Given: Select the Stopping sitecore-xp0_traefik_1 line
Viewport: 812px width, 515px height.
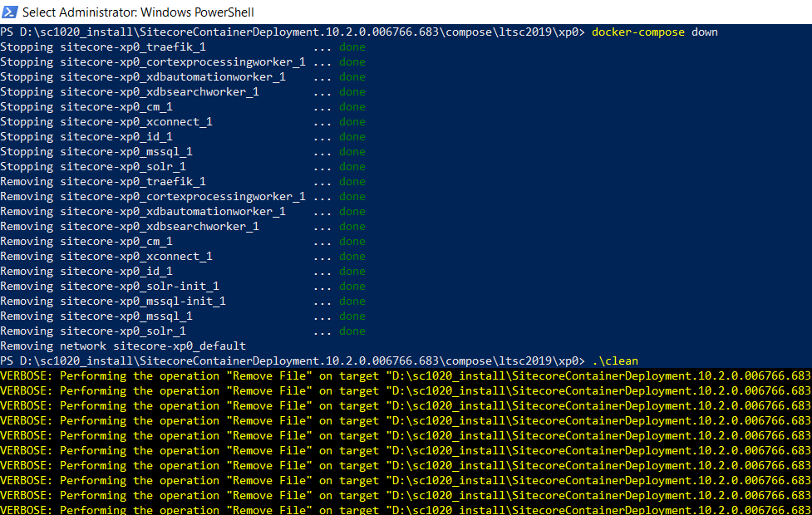Looking at the screenshot, I should (103, 47).
